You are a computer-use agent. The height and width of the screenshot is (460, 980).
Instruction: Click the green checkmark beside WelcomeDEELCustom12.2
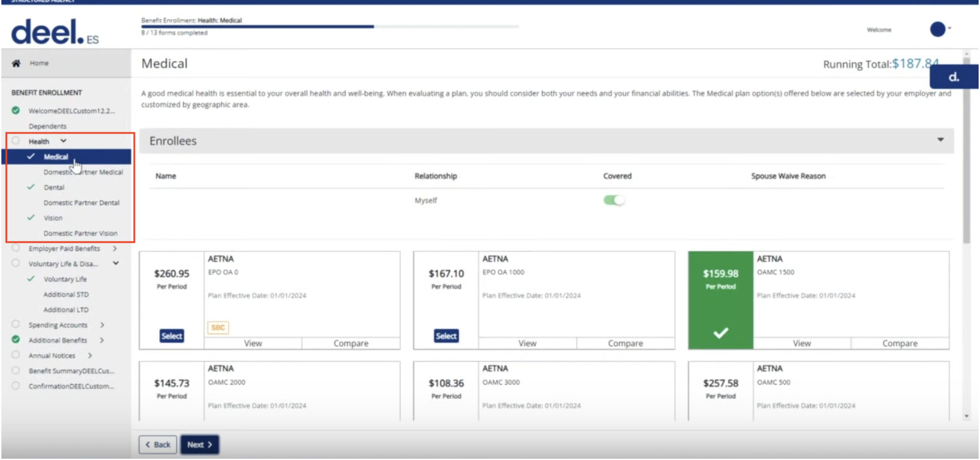15,111
